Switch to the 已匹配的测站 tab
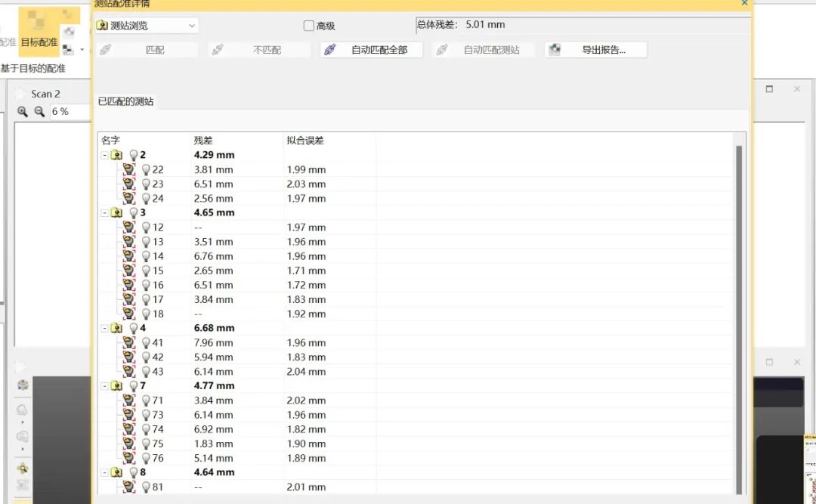 126,101
